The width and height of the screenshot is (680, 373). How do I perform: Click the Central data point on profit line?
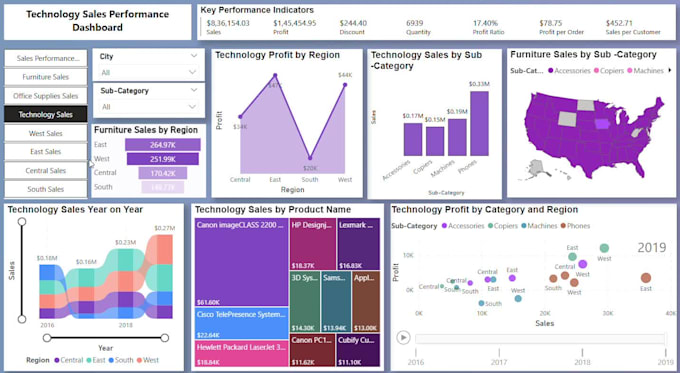pos(240,117)
